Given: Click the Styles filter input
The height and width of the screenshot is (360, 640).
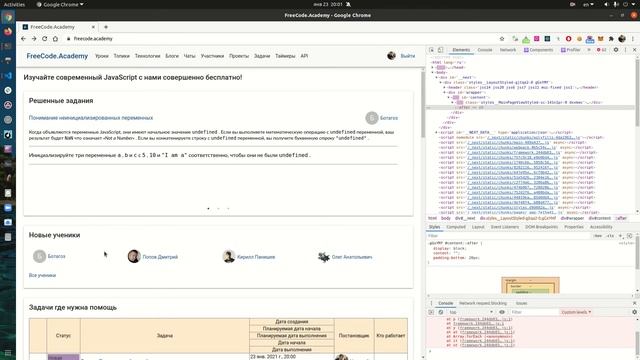Looking at the screenshot, I should 508,236.
